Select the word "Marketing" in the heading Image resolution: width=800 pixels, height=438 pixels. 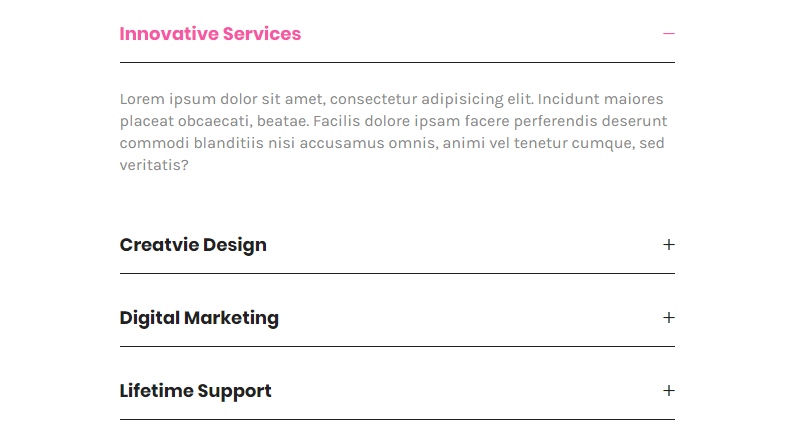[231, 318]
